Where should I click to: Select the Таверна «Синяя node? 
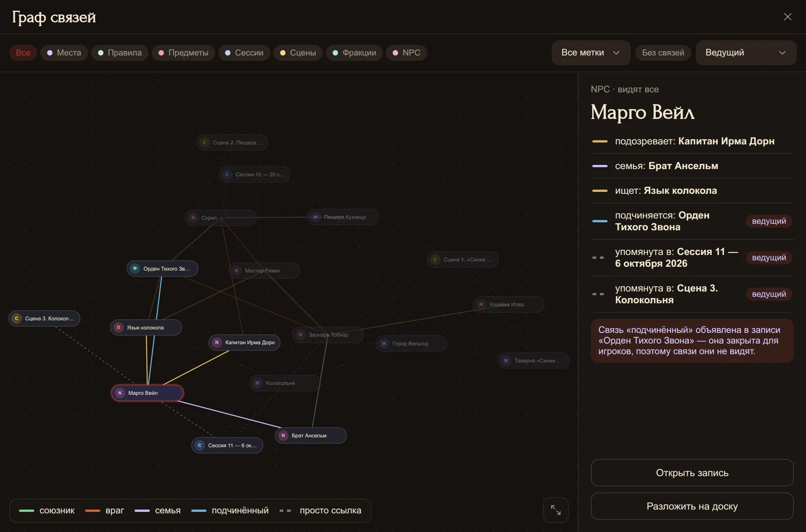coord(533,361)
